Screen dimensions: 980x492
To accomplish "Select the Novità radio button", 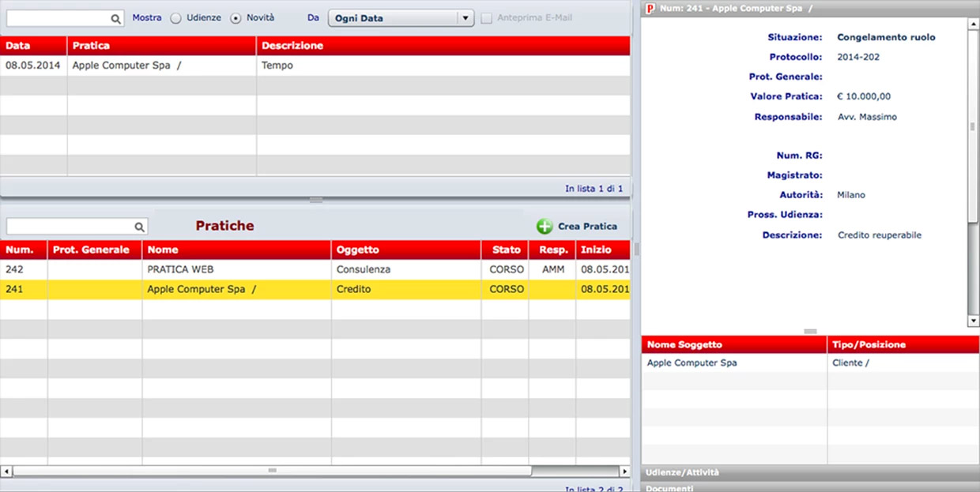I will point(236,18).
